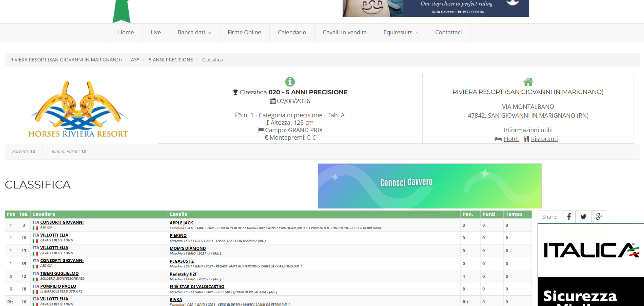Open horse PEGASUS FZ details
Viewport: 644px width, 306px height.
[182, 261]
